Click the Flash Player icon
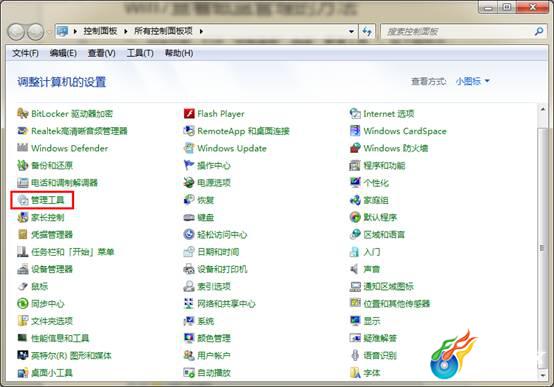Viewport: 554px width, 387px height. click(x=189, y=113)
